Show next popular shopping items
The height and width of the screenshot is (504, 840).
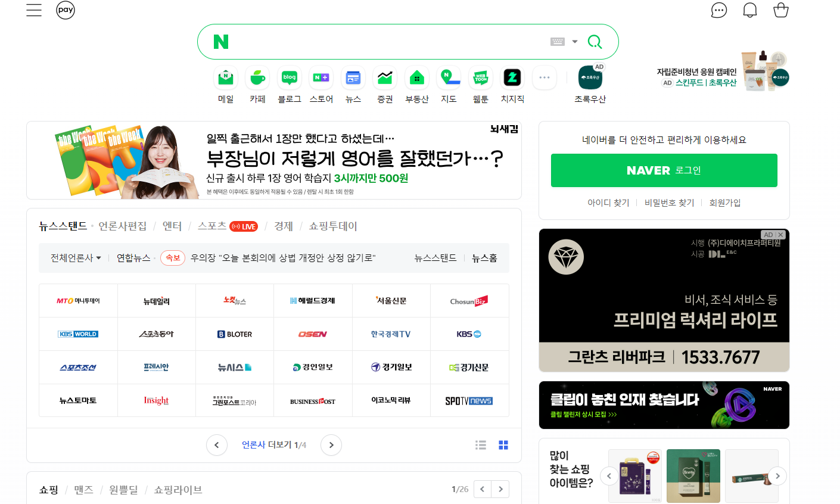point(777,476)
